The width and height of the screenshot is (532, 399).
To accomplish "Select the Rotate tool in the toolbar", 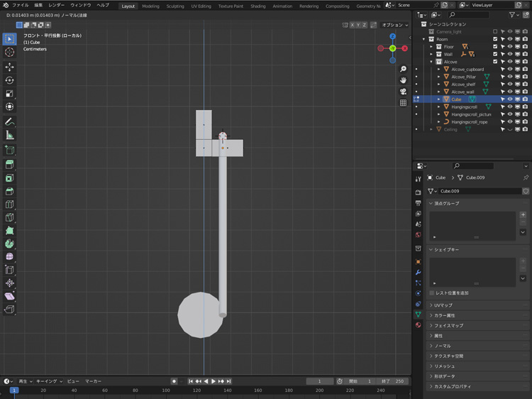I will tap(9, 80).
